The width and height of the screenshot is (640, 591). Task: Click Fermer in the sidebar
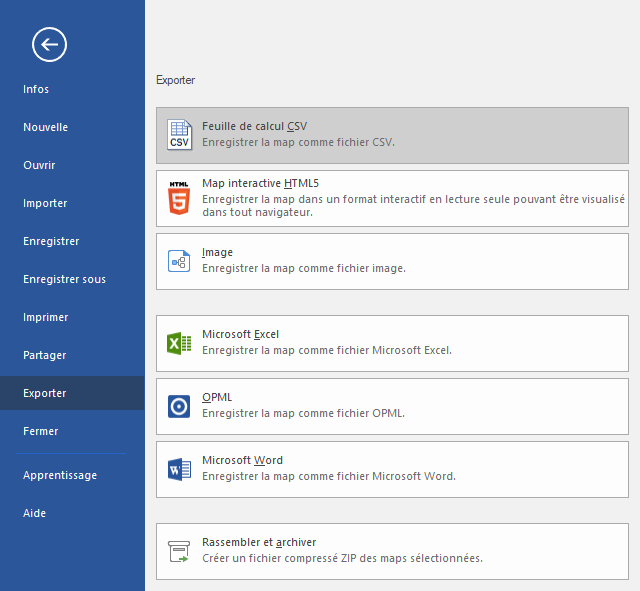[40, 431]
